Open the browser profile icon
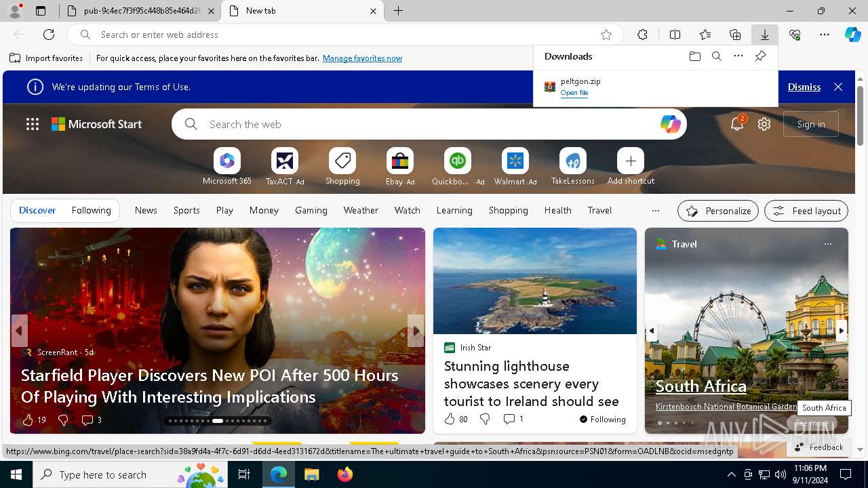 pos(15,11)
